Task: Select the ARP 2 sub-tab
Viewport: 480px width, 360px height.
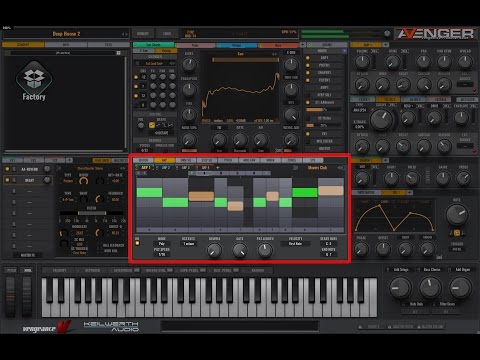Action: click(x=166, y=167)
